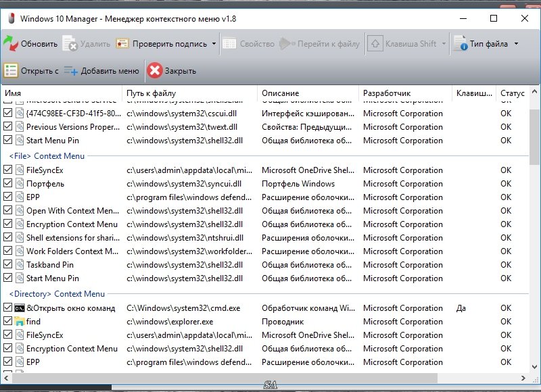Sort by the Имя column header

pyautogui.click(x=62, y=93)
